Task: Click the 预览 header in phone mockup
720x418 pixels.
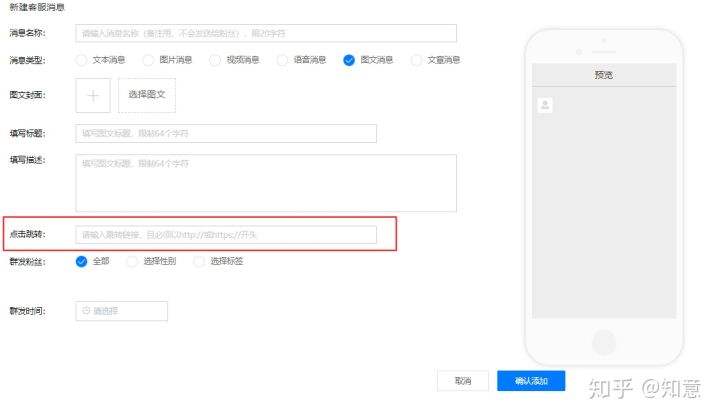Action: click(x=603, y=75)
